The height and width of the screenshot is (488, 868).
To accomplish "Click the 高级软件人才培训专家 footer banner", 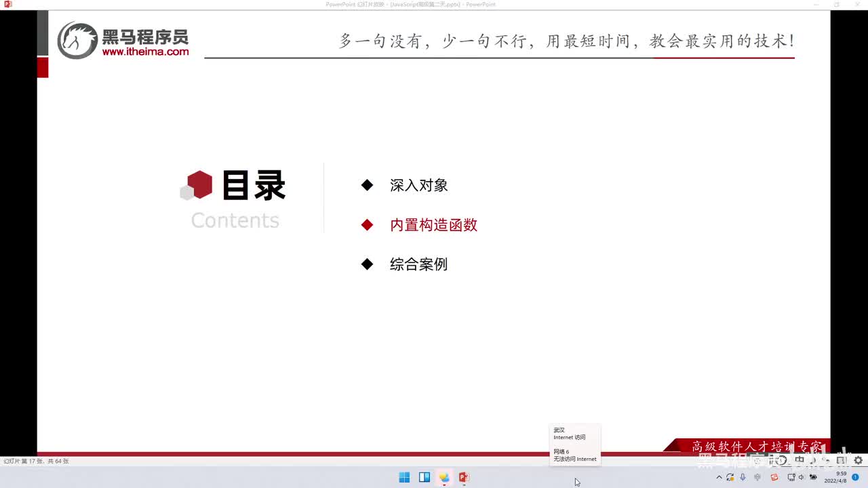I will [756, 446].
